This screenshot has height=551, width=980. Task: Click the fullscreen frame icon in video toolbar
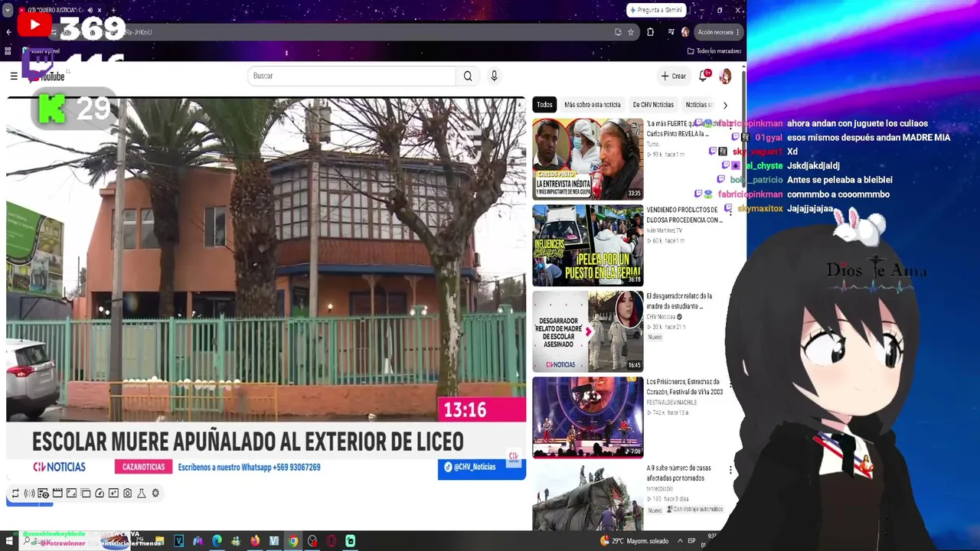coord(71,494)
